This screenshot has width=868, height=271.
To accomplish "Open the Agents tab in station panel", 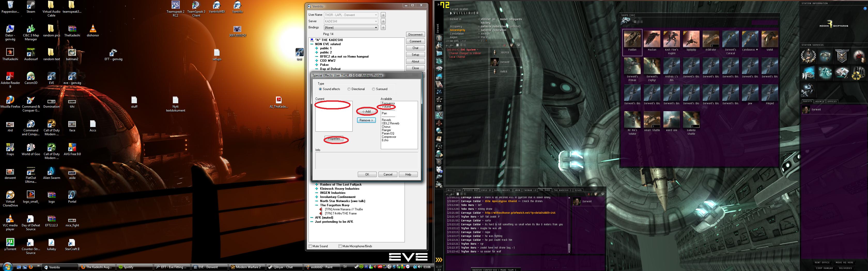I will [819, 101].
